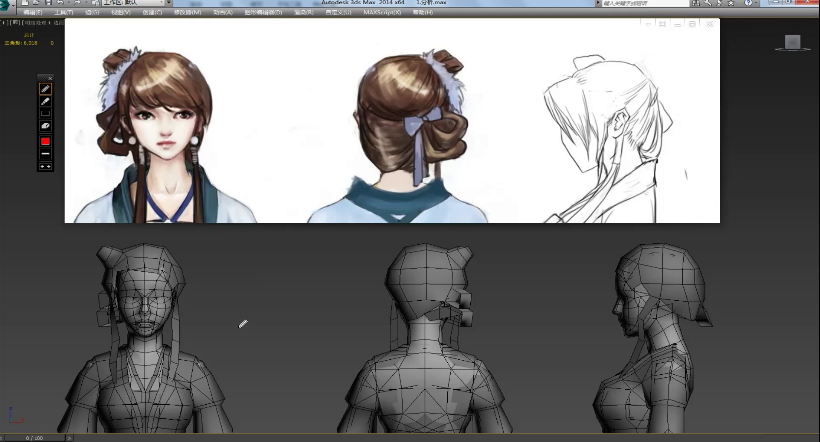Click the ViewCube in the viewport
The image size is (820, 442).
coord(792,42)
